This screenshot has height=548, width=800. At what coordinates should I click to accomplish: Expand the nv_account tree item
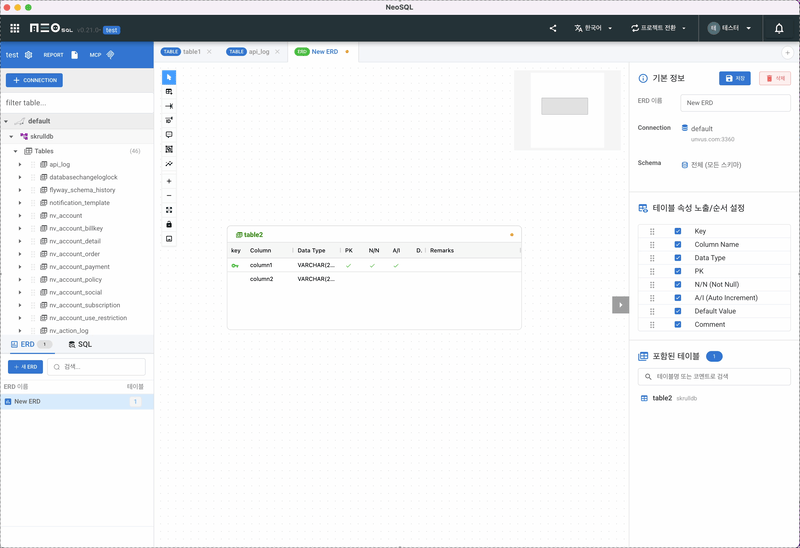pos(19,215)
